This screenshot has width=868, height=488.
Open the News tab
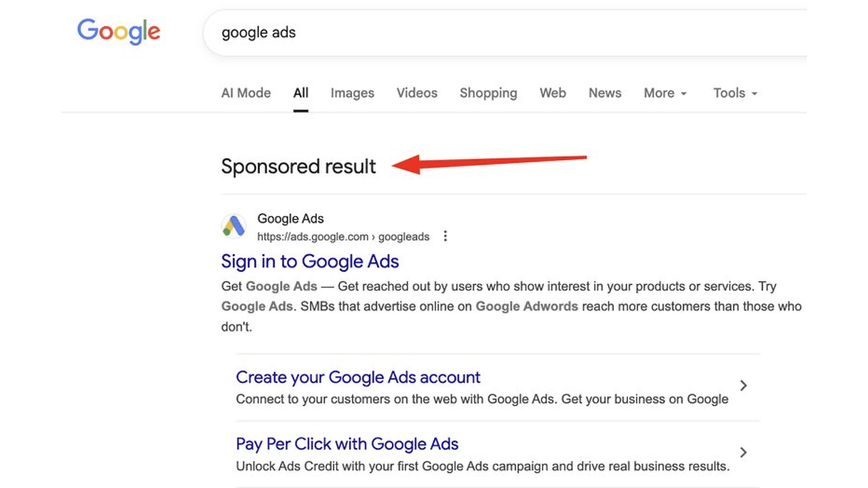(605, 93)
